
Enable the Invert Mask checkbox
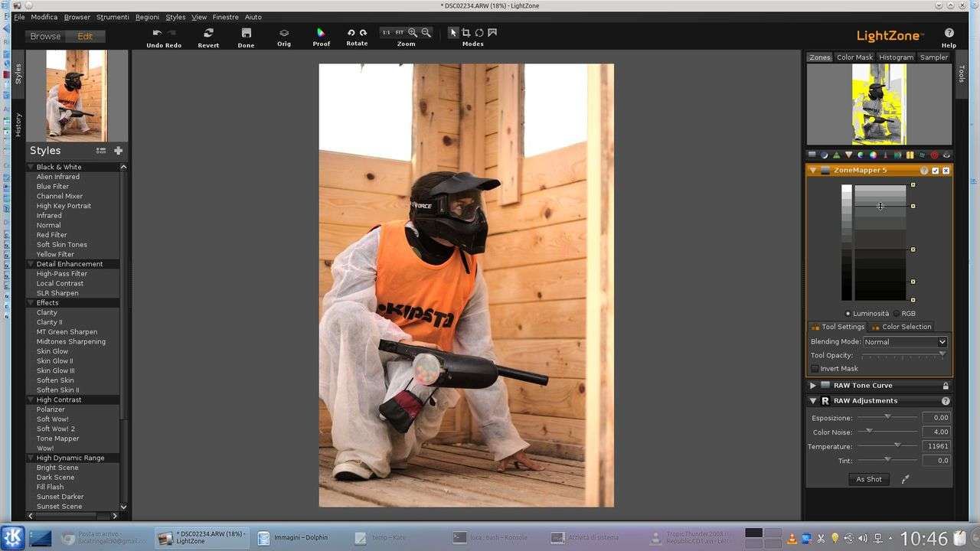[815, 369]
